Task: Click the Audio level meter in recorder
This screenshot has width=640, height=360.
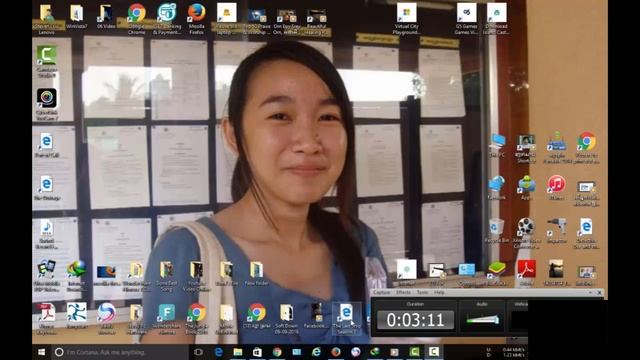Action: point(482,320)
